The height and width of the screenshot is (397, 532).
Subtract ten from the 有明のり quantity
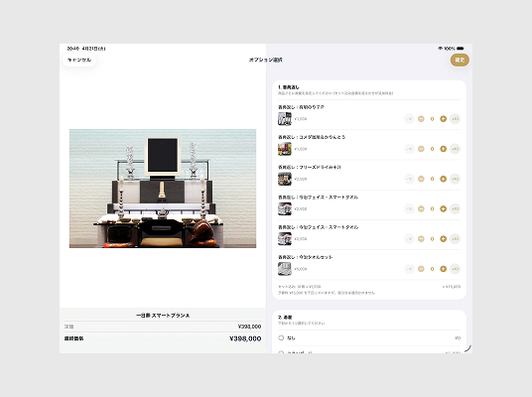(410, 119)
